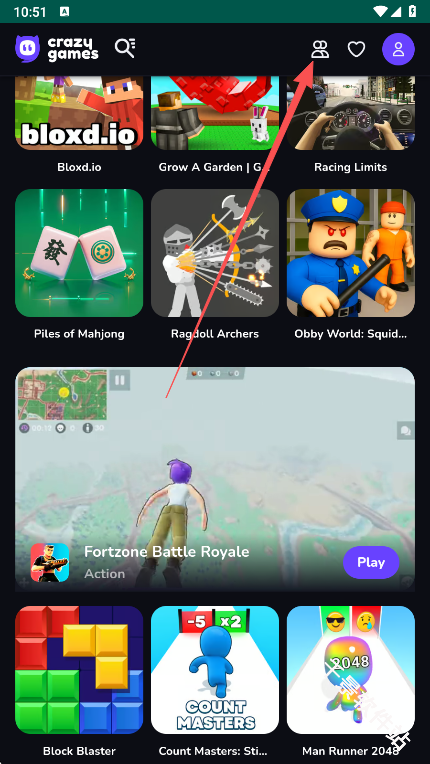Open the purple user profile icon
This screenshot has height=764, width=430.
tap(398, 49)
